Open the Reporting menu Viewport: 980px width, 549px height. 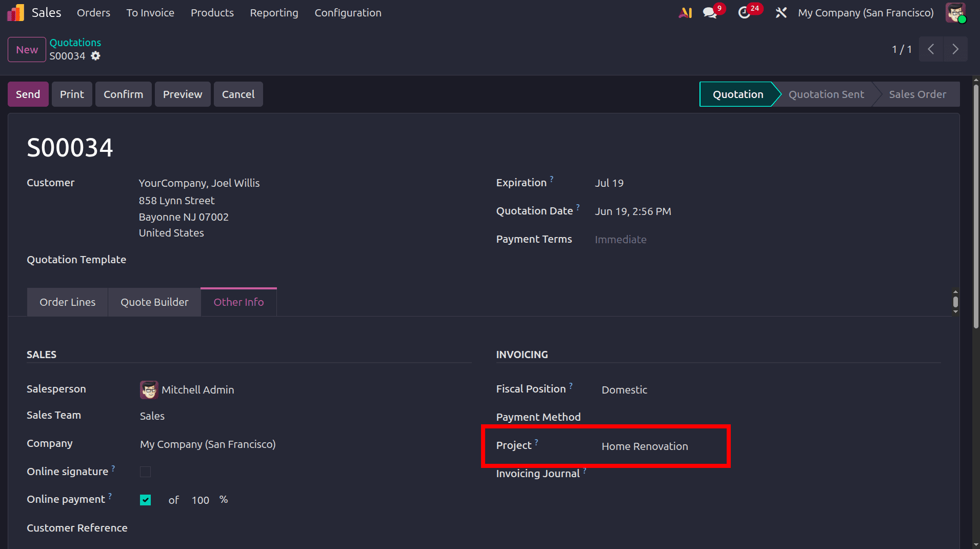tap(274, 13)
